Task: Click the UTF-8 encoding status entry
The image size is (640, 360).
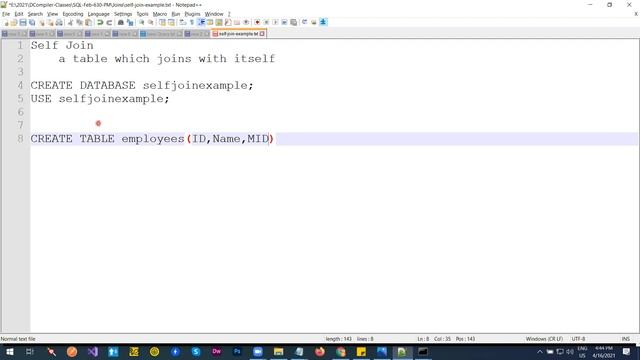Action: pos(578,339)
